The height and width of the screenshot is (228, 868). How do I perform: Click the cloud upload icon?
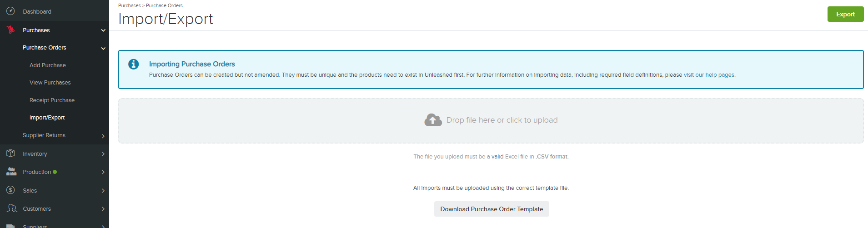pos(433,120)
